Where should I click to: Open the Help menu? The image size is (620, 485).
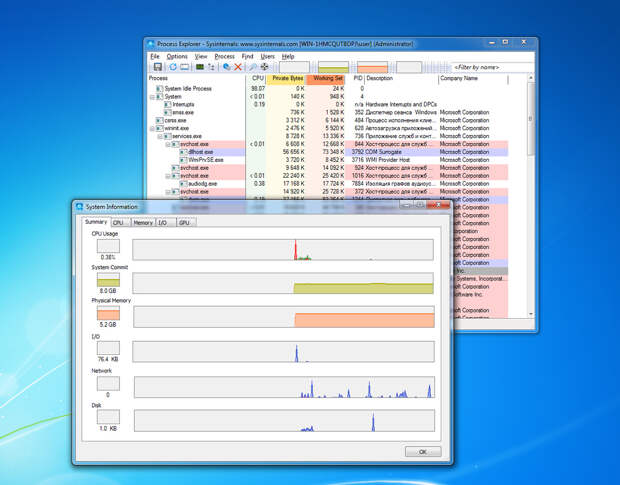point(288,57)
